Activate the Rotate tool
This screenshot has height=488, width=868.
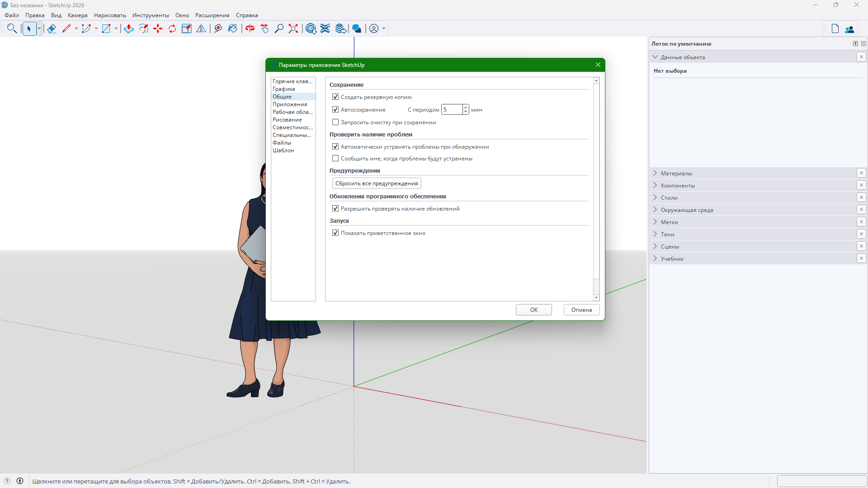(172, 28)
